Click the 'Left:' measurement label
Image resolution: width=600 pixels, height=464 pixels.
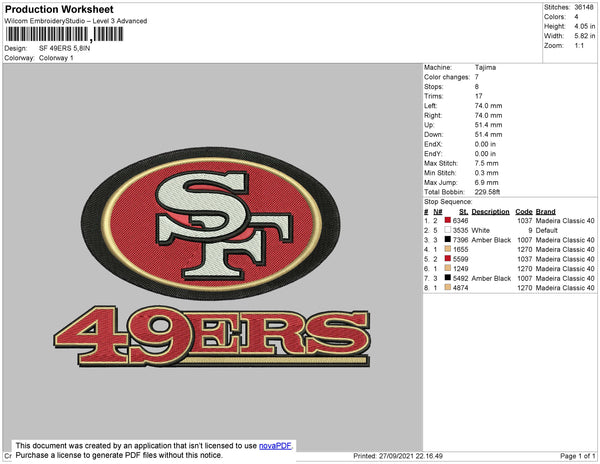click(430, 106)
